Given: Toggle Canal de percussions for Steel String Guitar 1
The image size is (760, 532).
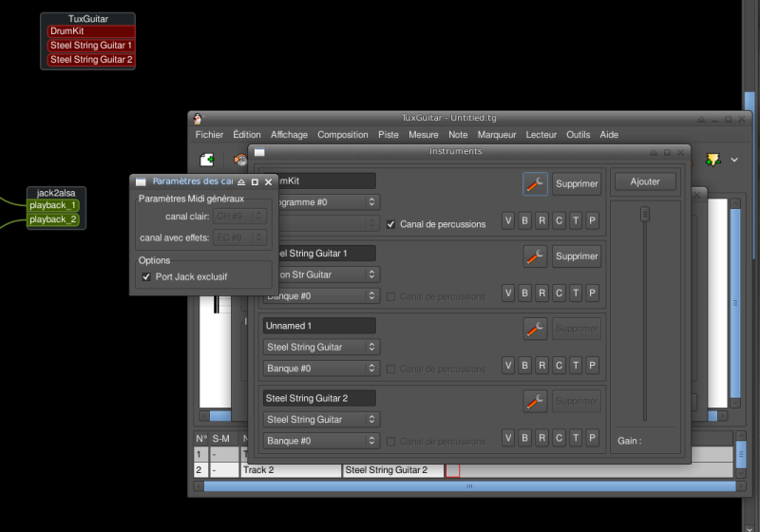Looking at the screenshot, I should 390,296.
